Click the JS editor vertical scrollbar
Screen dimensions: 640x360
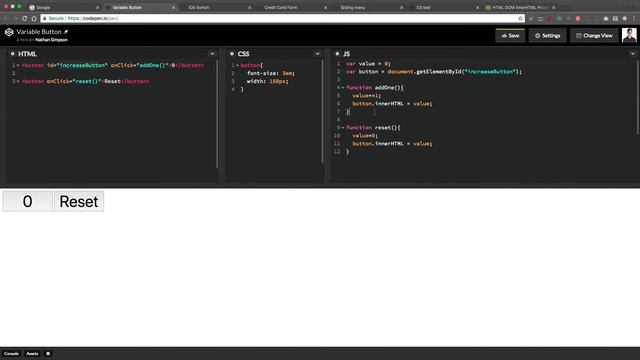point(637,98)
